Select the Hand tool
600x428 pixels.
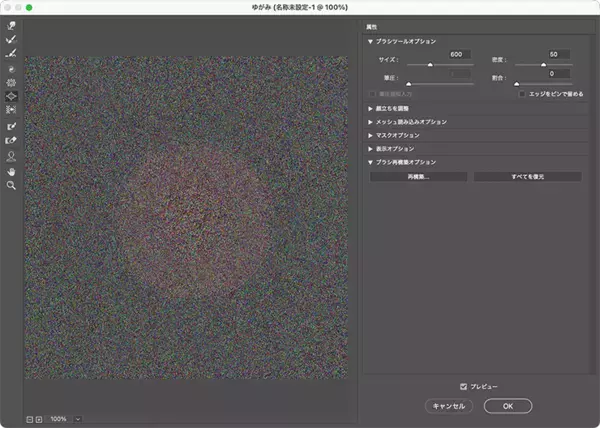(11, 172)
